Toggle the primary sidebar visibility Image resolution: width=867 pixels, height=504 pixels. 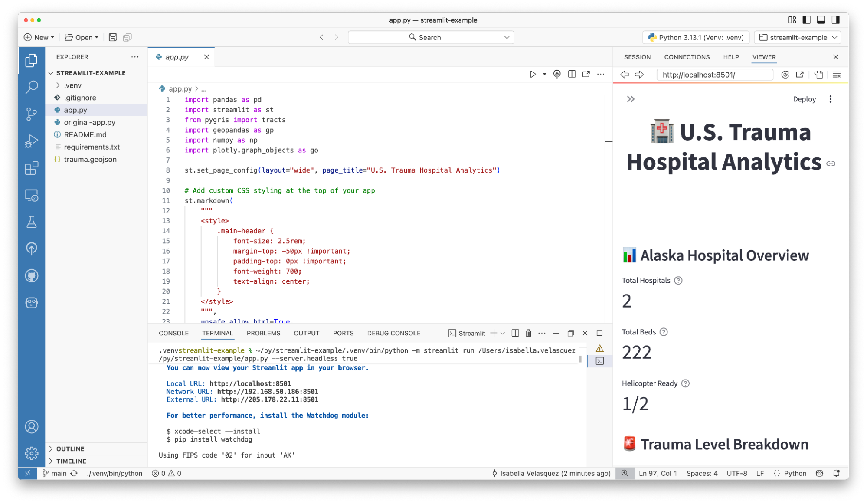(x=806, y=20)
